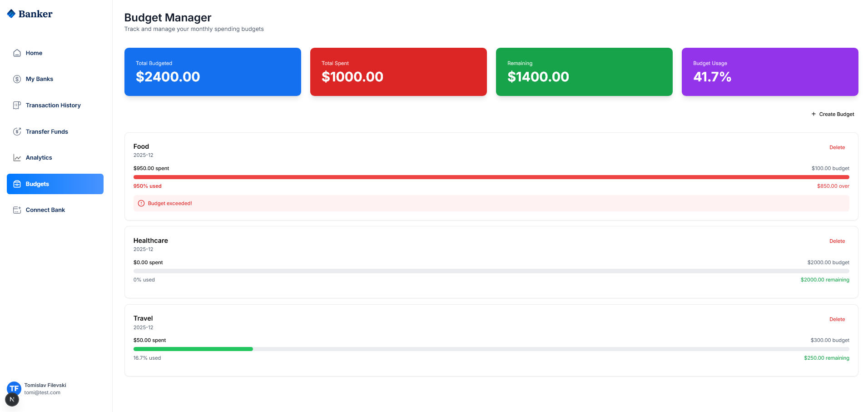Click the Food budget red progress bar
This screenshot has height=412, width=868.
[x=491, y=177]
